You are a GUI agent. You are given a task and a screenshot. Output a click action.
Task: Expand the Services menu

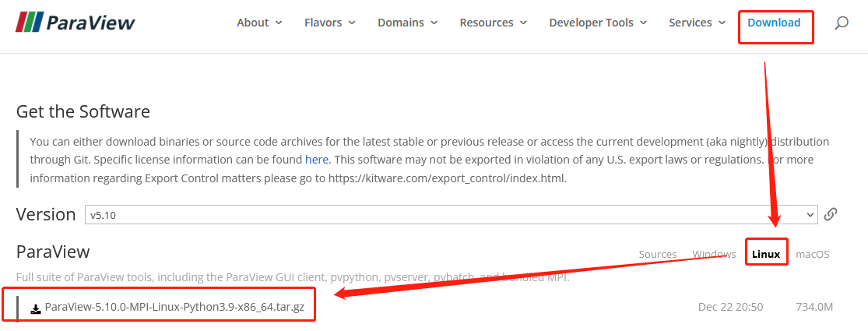[x=697, y=23]
